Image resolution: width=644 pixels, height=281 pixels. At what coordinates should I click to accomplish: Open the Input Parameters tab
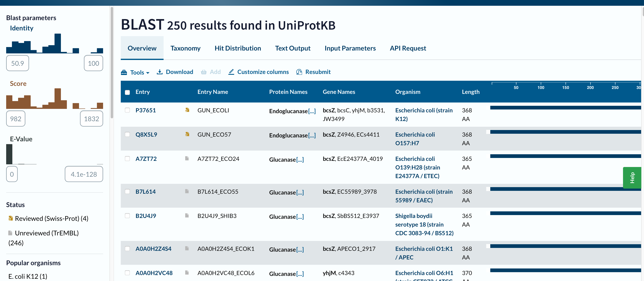[350, 48]
